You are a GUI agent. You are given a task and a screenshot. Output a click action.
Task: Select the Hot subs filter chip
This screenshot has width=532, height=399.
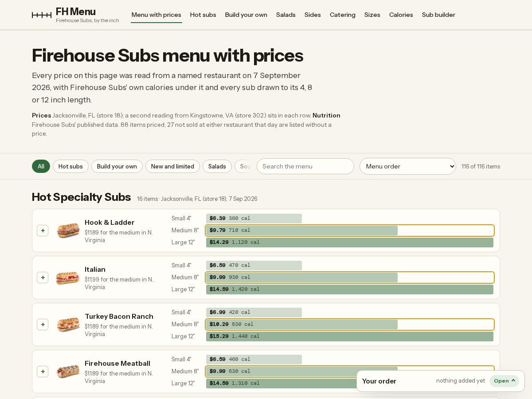(70, 166)
